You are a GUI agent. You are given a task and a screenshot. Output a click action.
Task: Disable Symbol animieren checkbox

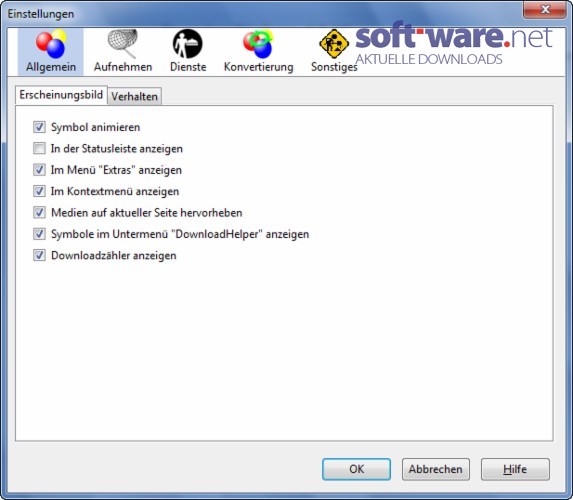click(39, 127)
